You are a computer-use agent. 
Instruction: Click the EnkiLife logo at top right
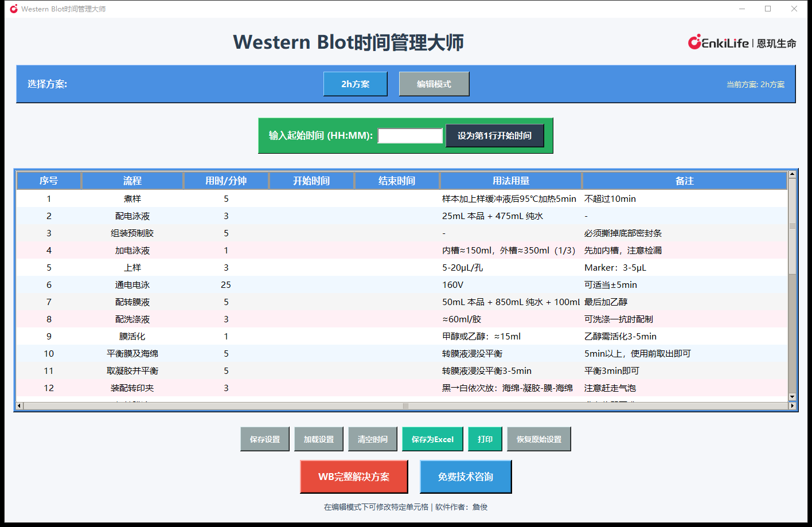742,43
